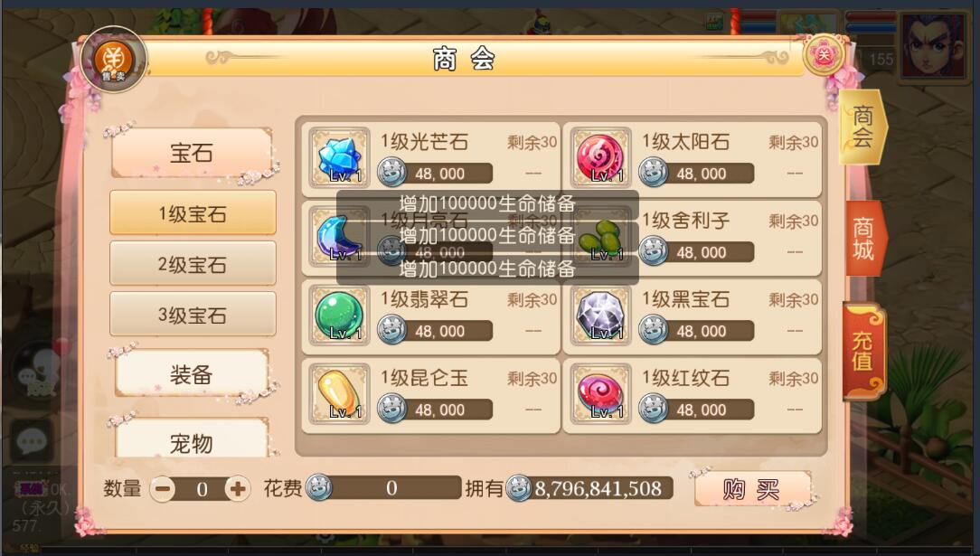Close the 商会 window with the flower button
The height and width of the screenshot is (556, 980).
click(x=825, y=56)
